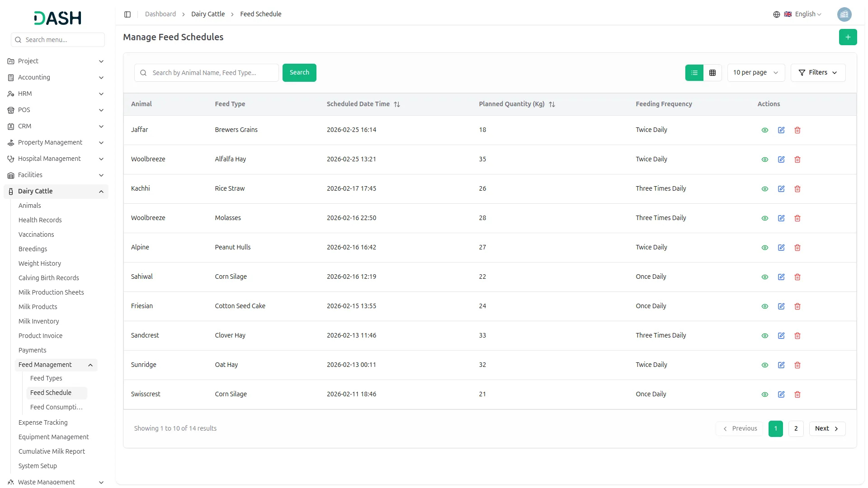The width and height of the screenshot is (868, 488).
Task: Go to Vaccinations section
Action: click(x=36, y=235)
